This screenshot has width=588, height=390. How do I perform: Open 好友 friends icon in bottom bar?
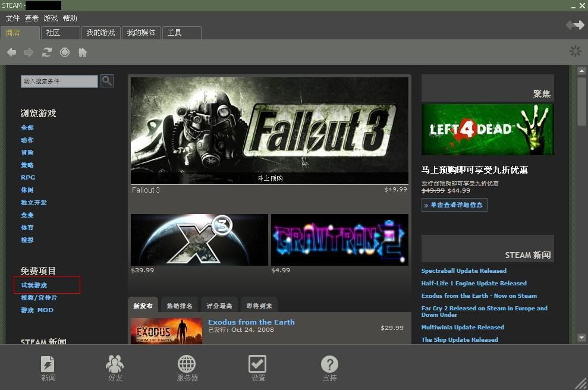(115, 368)
